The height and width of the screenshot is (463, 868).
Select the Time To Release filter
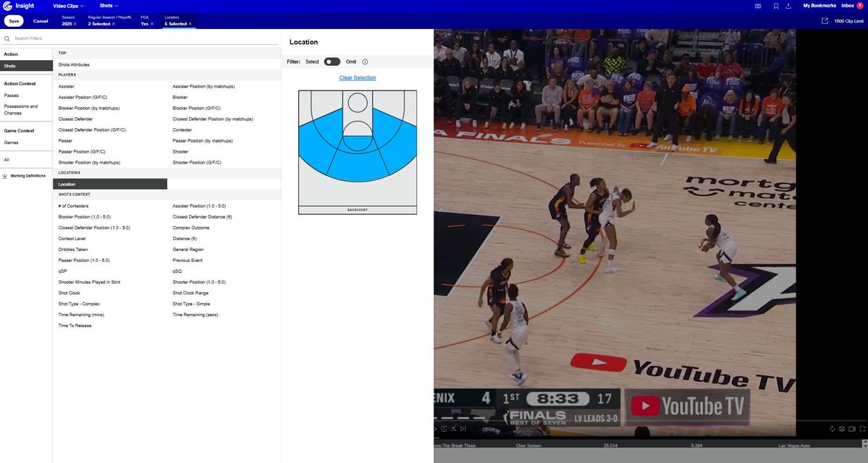[x=75, y=326]
